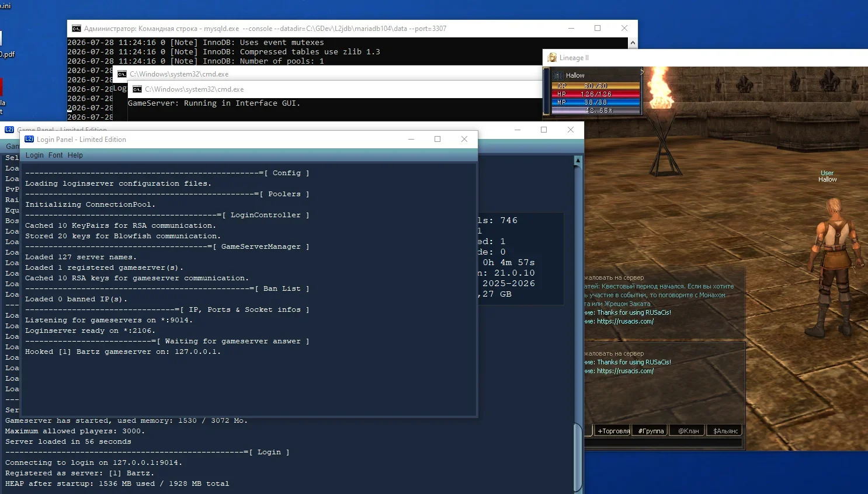Switch to the $Альянс chat tab
868x494 pixels.
[725, 431]
